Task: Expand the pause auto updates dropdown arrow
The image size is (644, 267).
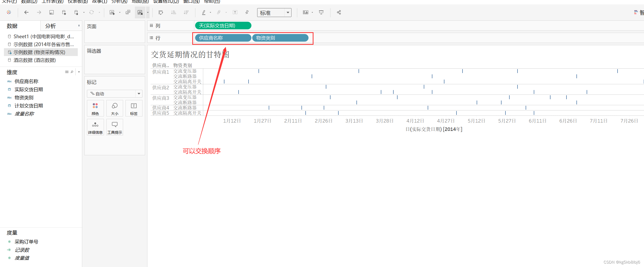Action: 84,12
